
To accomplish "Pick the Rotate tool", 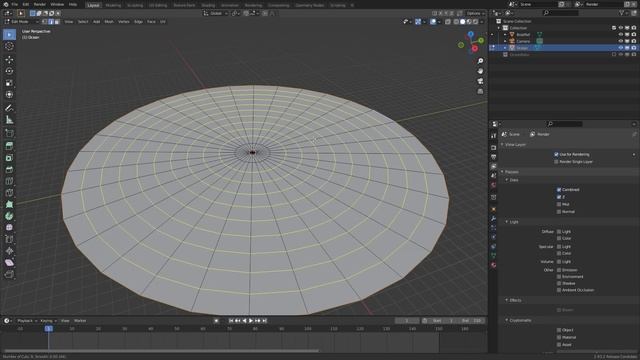I will 9,71.
